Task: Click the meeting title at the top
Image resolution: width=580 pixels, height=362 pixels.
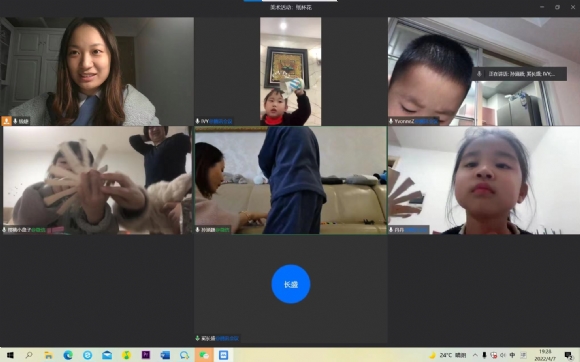Action: (291, 7)
